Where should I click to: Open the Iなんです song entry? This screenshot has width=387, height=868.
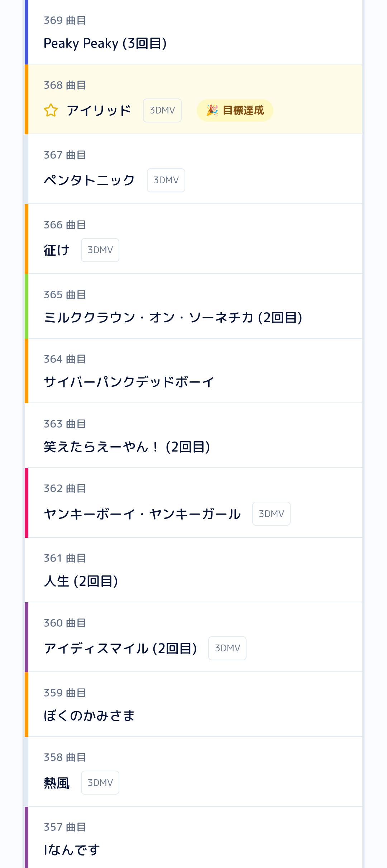click(x=72, y=850)
